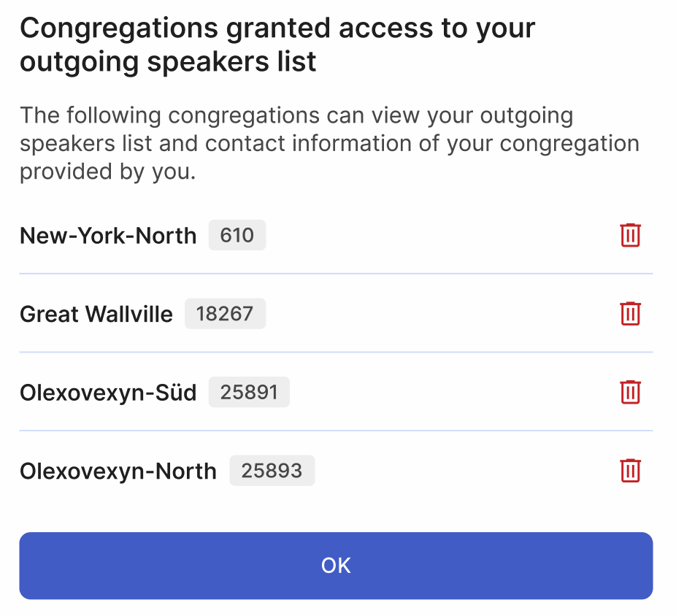Click the congregation name New-York-North
676x616 pixels.
tap(108, 235)
